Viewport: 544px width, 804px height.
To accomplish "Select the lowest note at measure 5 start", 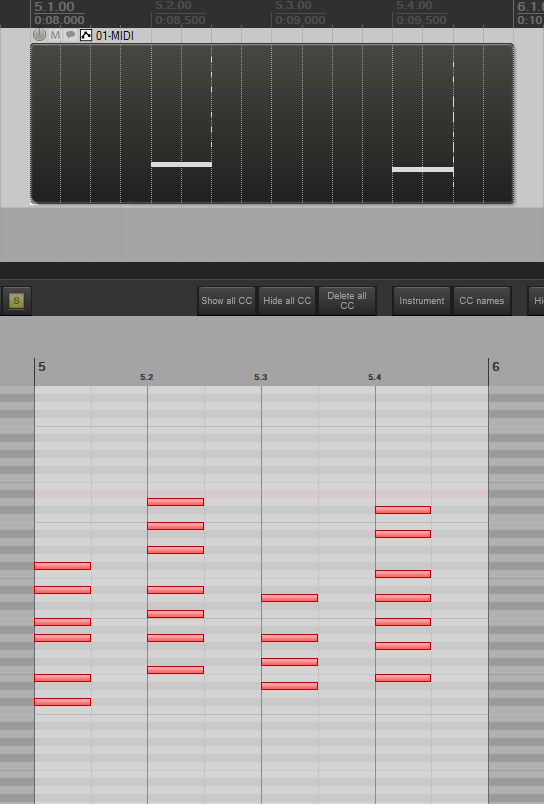I will [x=63, y=702].
